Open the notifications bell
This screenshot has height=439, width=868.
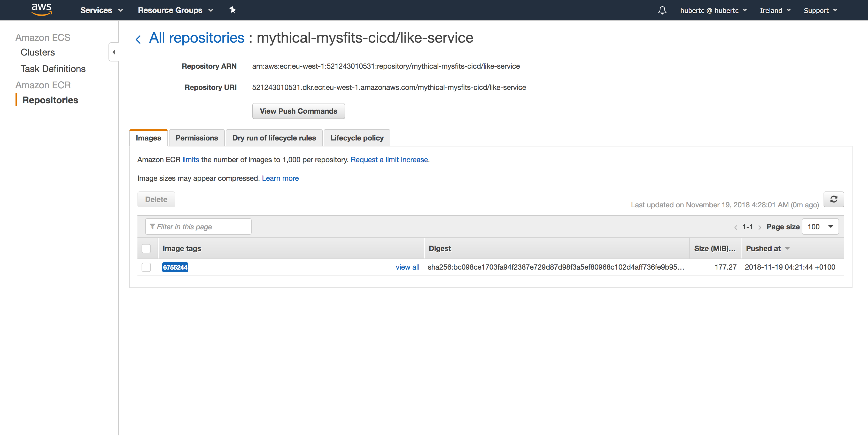(662, 10)
